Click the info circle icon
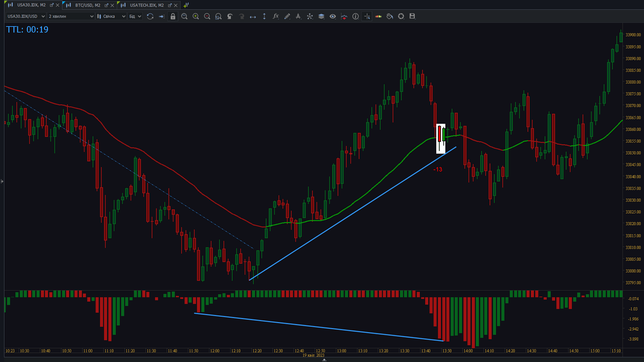Image resolution: width=644 pixels, height=362 pixels. [355, 16]
